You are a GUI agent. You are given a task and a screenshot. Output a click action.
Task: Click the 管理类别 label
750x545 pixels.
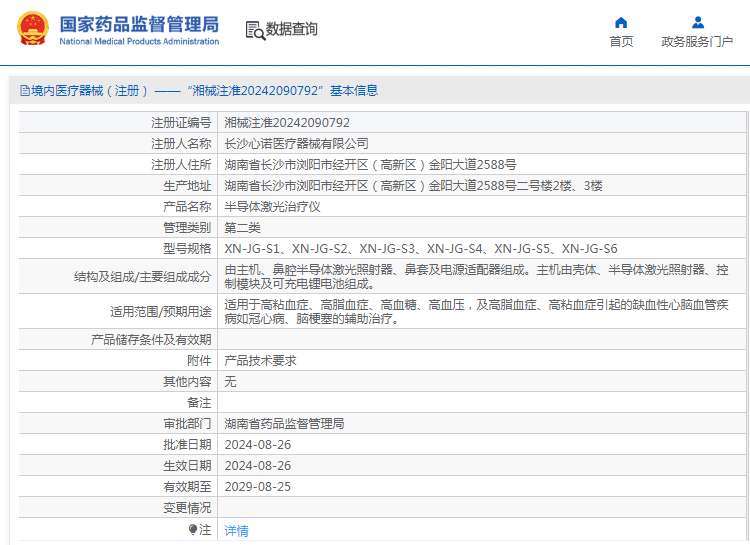pyautogui.click(x=187, y=228)
